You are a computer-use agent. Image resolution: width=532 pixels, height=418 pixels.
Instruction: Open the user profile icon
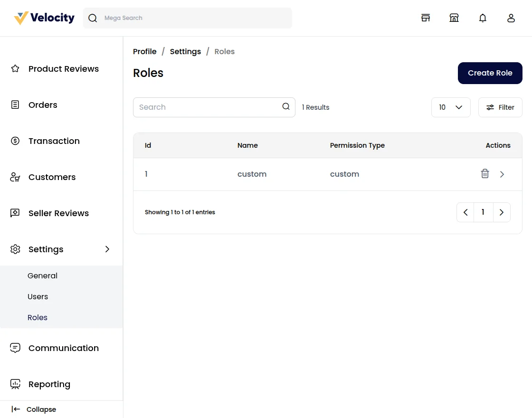click(x=511, y=18)
